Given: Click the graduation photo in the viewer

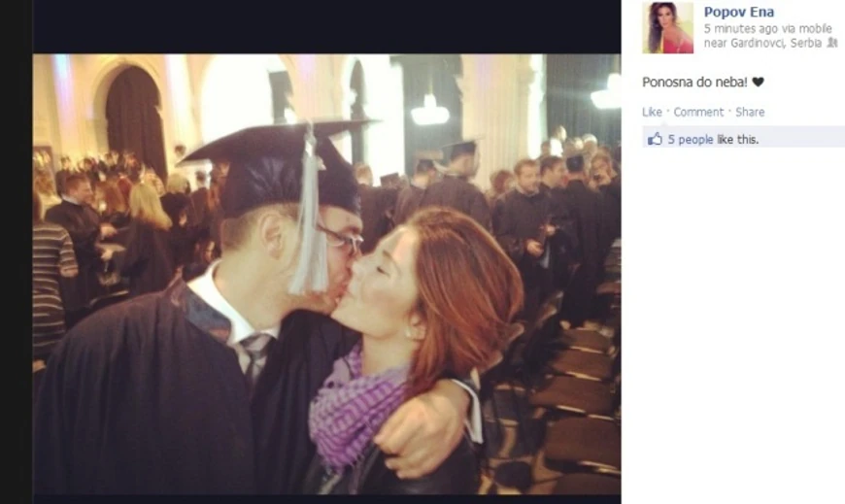Looking at the screenshot, I should (326, 274).
